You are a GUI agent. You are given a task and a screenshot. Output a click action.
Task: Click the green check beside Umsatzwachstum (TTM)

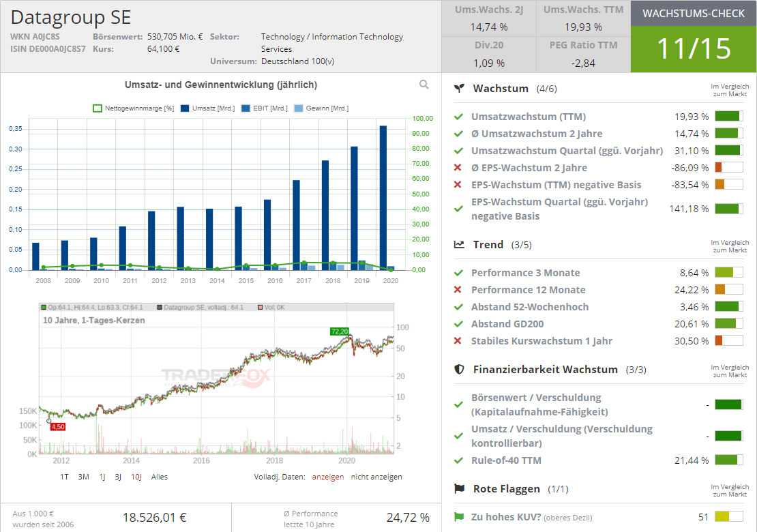tap(459, 117)
